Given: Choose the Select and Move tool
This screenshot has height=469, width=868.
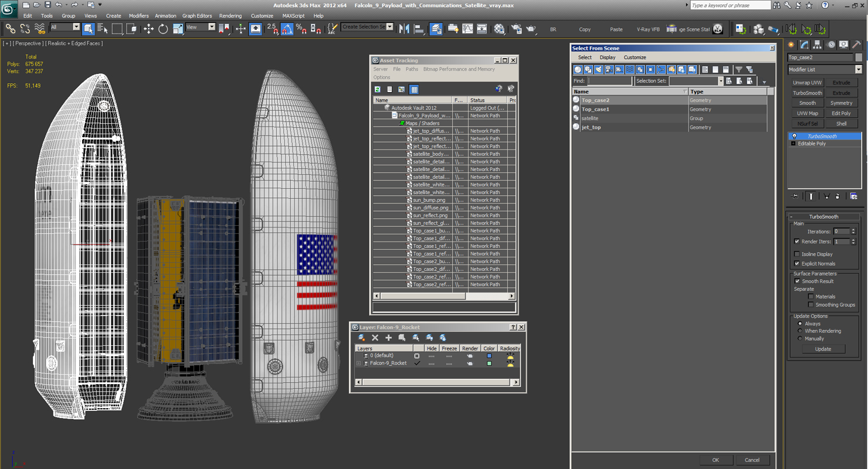Looking at the screenshot, I should (x=148, y=29).
